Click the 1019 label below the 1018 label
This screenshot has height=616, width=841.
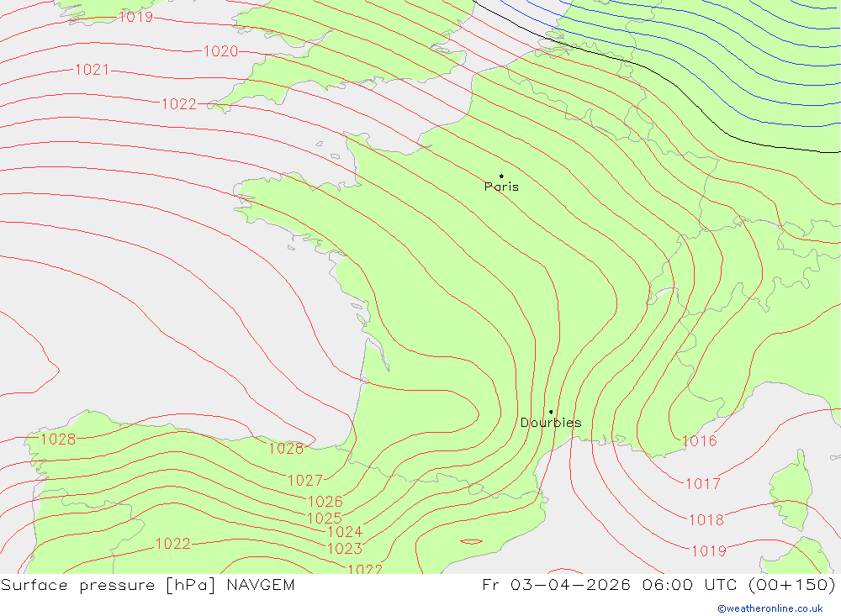709,550
